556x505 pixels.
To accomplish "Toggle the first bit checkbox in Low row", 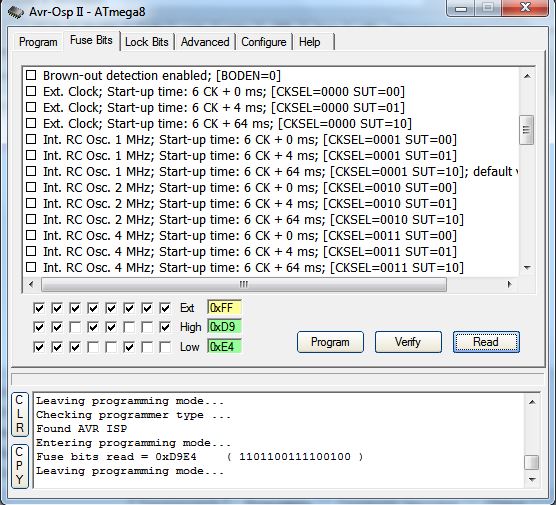I will (39, 347).
